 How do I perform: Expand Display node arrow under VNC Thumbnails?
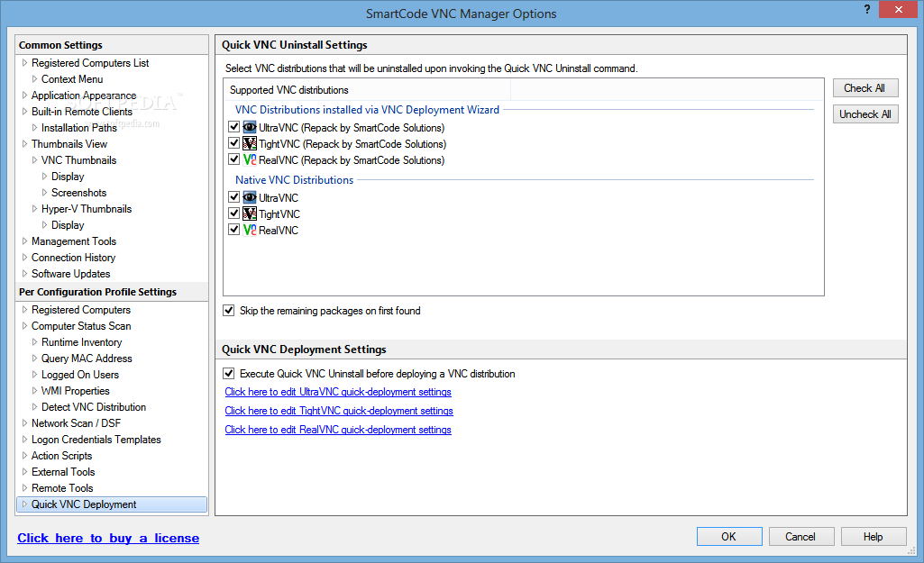(x=45, y=176)
